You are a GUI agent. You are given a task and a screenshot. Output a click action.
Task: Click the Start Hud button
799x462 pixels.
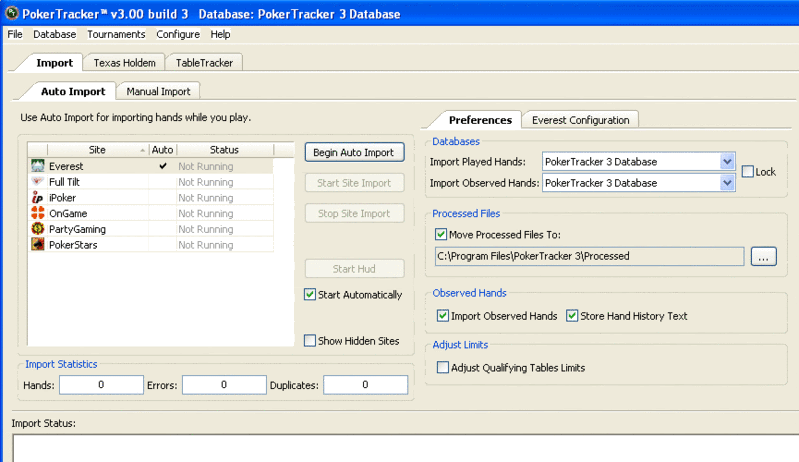(354, 268)
